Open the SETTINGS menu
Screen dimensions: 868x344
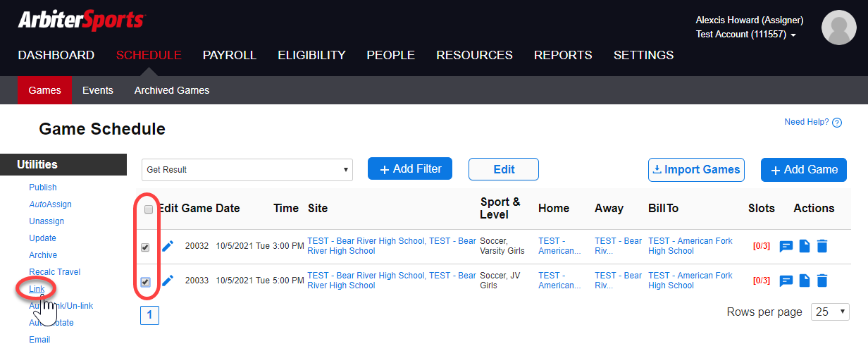pyautogui.click(x=643, y=55)
